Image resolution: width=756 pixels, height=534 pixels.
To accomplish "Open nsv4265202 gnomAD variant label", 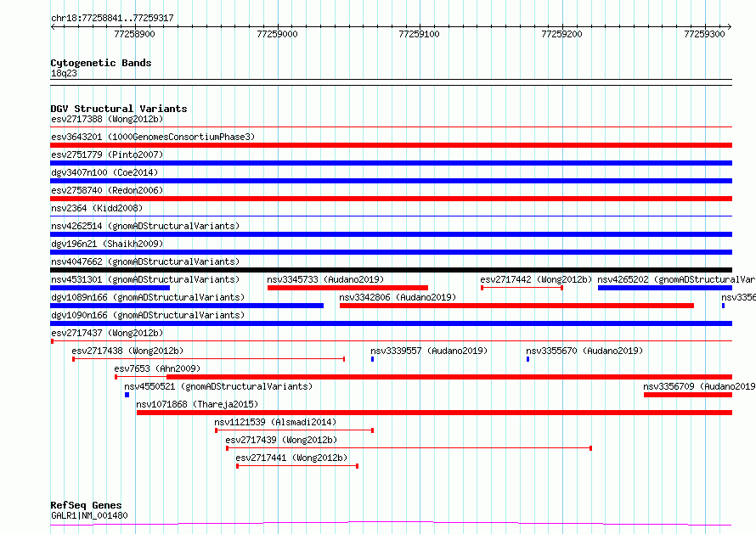I will point(676,279).
